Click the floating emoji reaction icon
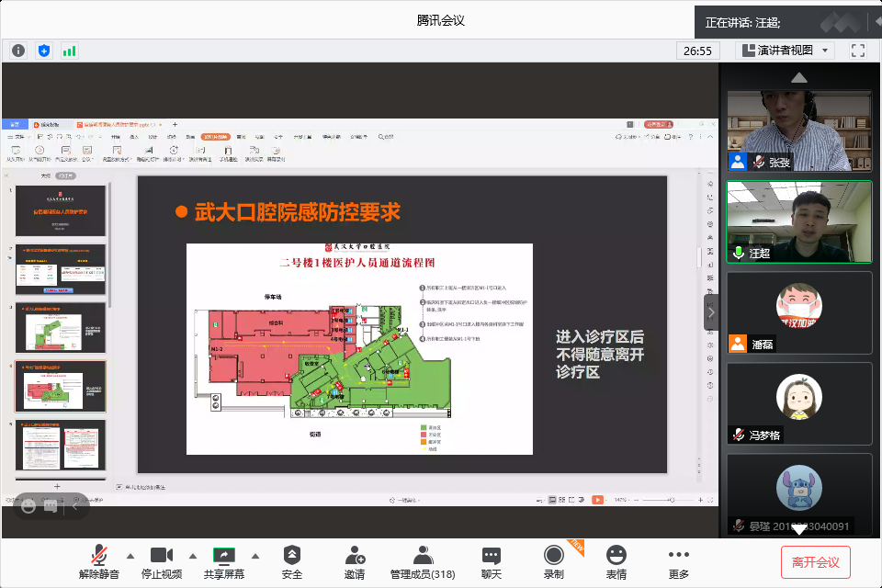The image size is (882, 588). tap(28, 506)
